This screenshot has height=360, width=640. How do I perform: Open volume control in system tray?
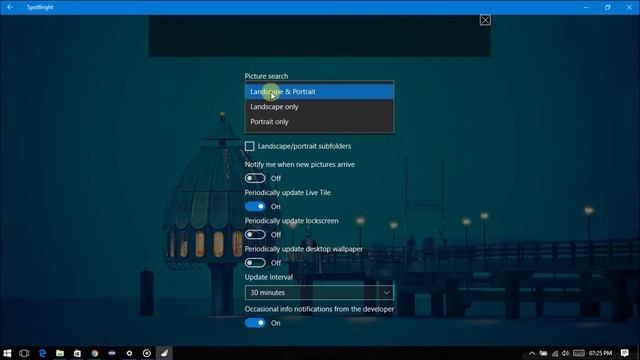565,353
